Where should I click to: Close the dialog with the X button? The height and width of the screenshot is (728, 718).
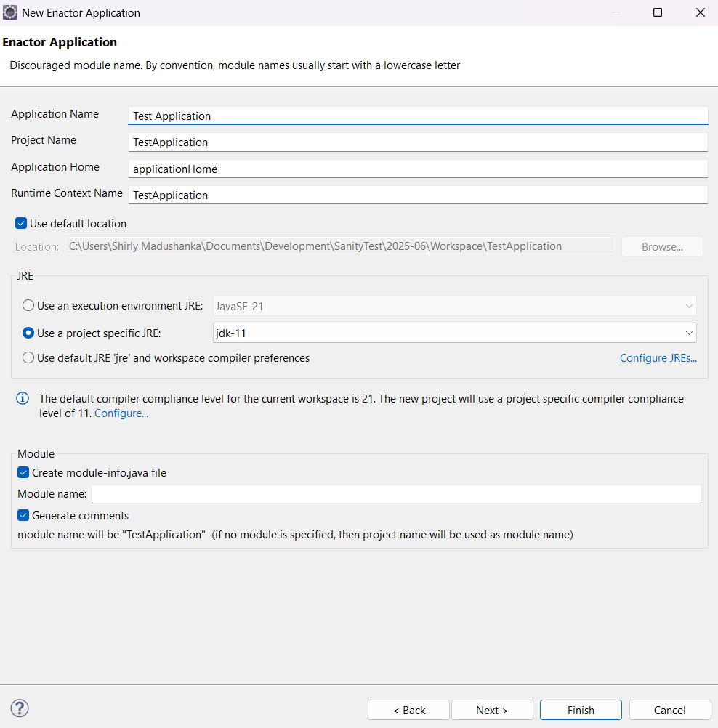(700, 12)
